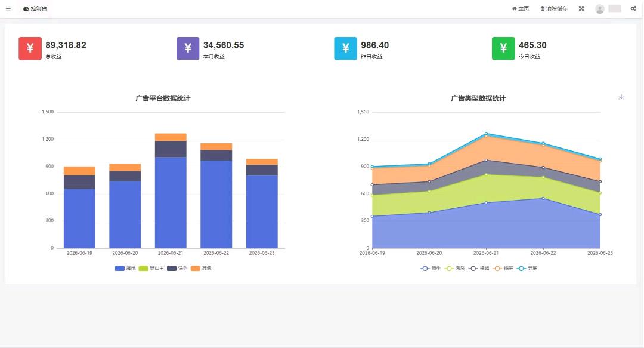Hide 原生 series in area chart legend
The width and height of the screenshot is (644, 348).
(431, 269)
